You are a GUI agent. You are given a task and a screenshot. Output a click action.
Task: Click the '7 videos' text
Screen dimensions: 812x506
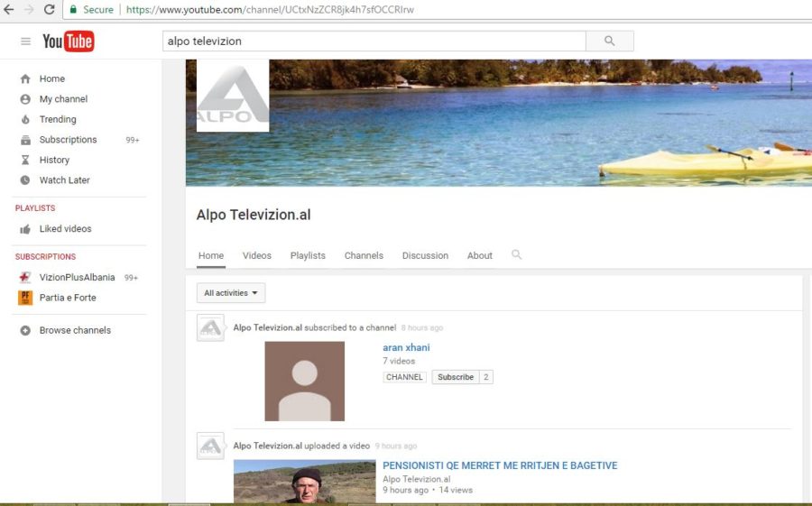coord(399,361)
